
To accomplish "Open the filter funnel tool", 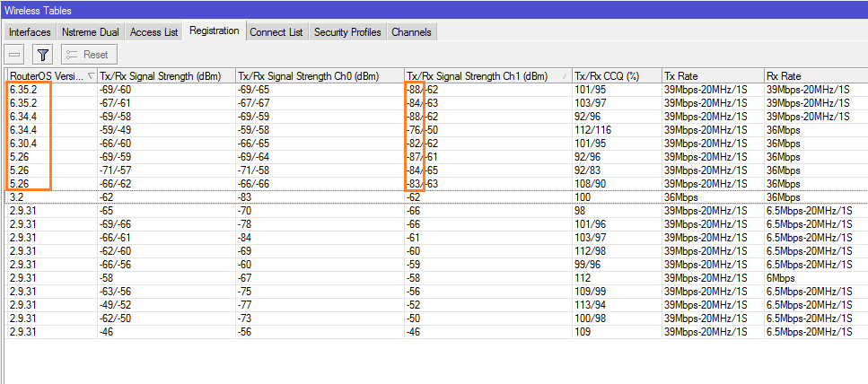I will click(43, 55).
